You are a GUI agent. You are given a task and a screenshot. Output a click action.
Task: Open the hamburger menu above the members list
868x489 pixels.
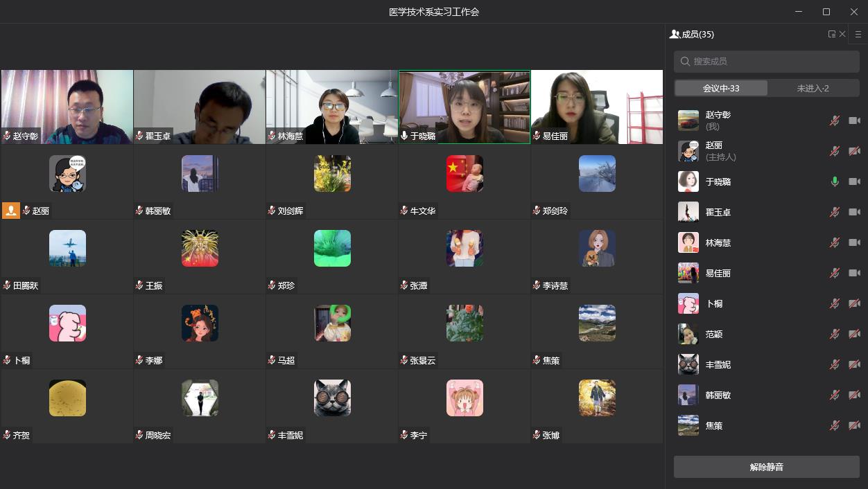tap(858, 34)
